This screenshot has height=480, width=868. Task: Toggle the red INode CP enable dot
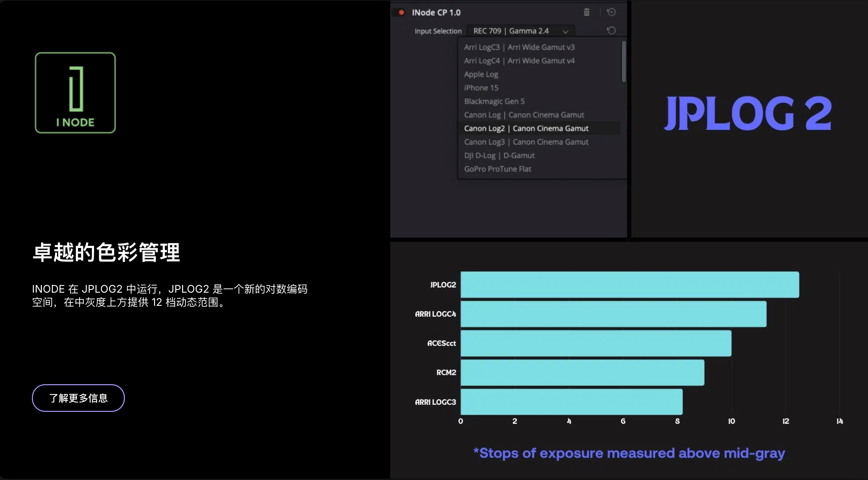401,13
